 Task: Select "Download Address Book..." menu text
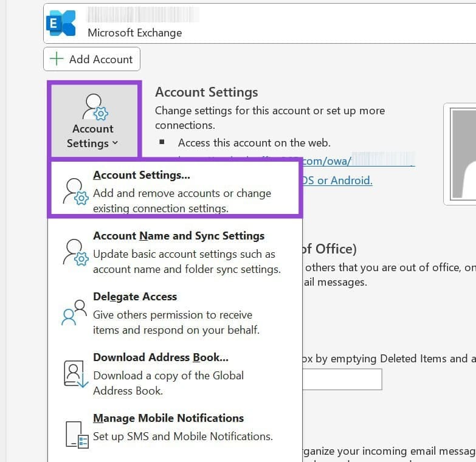click(x=160, y=357)
